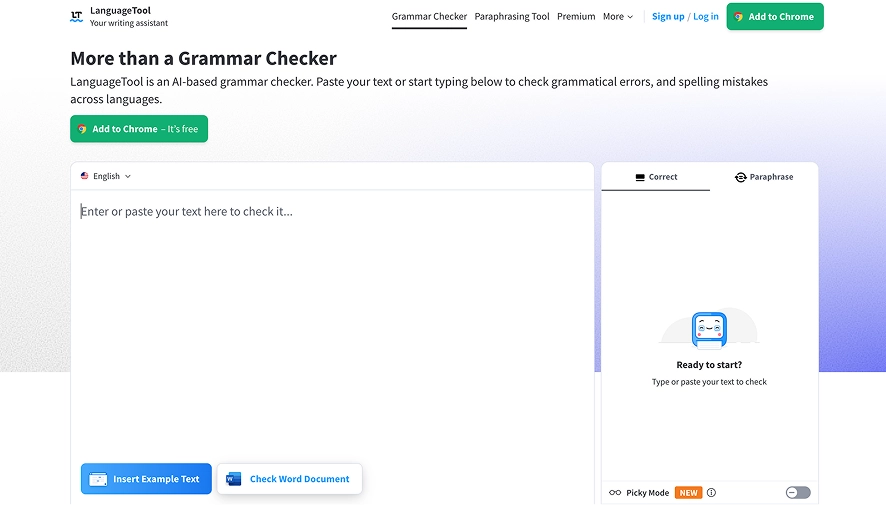Image resolution: width=886 pixels, height=505 pixels.
Task: Click the LanguageTool logo icon
Action: click(76, 16)
